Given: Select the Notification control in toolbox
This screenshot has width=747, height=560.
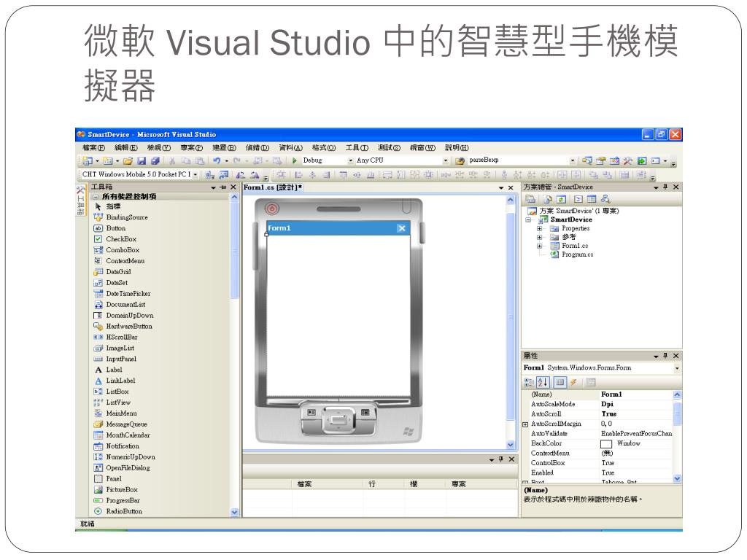Looking at the screenshot, I should click(117, 446).
